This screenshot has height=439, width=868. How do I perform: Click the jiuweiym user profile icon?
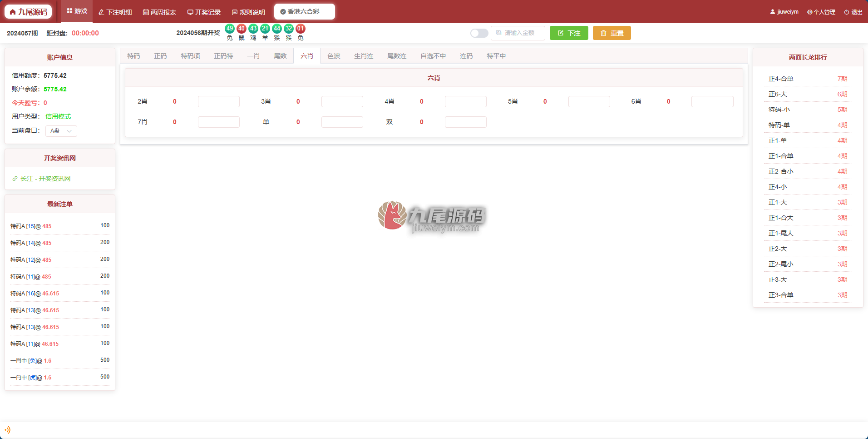pyautogui.click(x=773, y=12)
